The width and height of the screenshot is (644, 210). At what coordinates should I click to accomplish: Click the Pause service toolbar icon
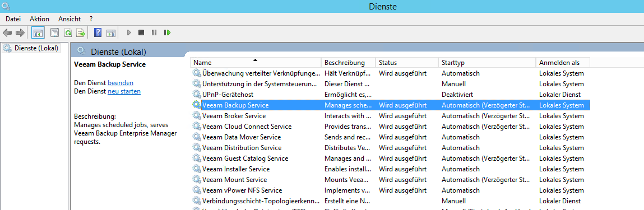(154, 32)
